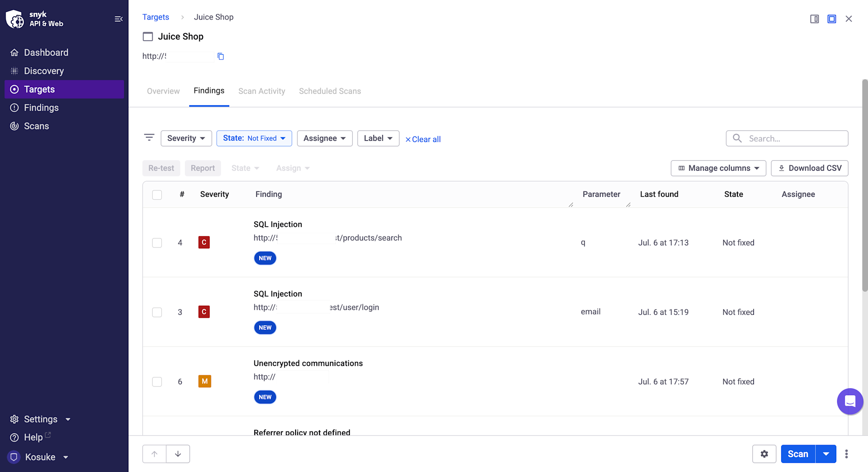Collapse the sidebar menu icon

click(118, 19)
